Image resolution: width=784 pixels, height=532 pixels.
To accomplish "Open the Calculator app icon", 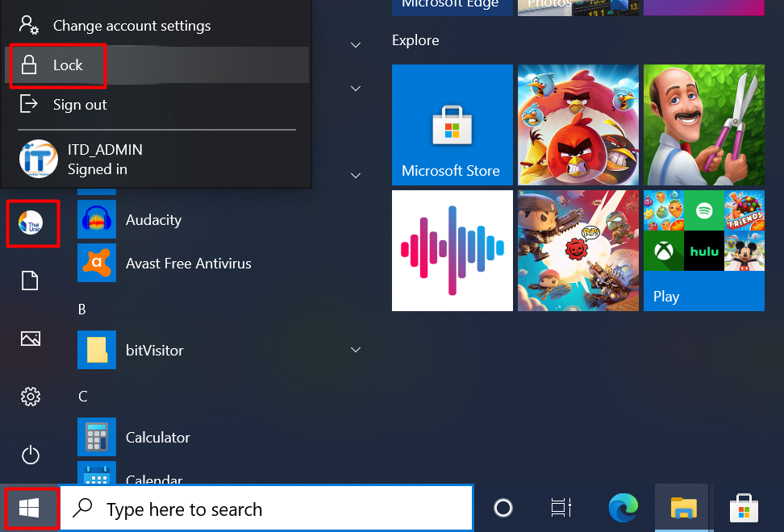I will tap(97, 437).
